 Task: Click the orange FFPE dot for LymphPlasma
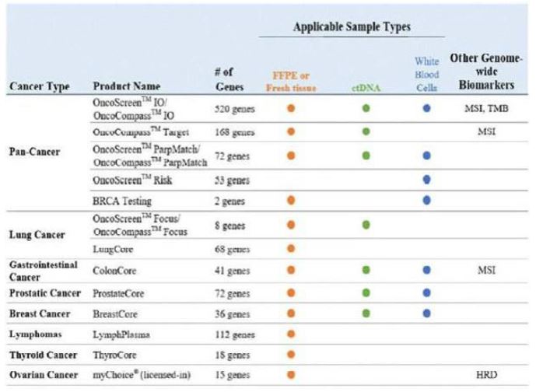click(x=291, y=334)
